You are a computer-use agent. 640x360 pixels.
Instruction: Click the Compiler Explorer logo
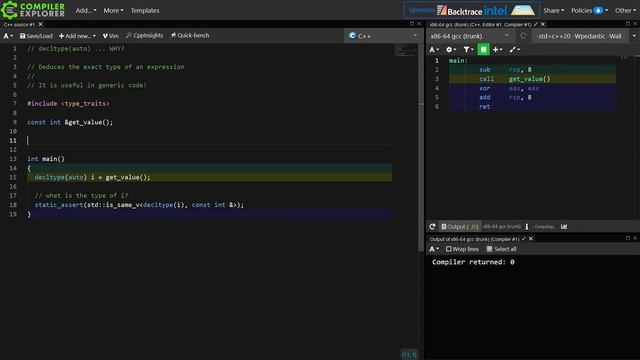point(33,10)
